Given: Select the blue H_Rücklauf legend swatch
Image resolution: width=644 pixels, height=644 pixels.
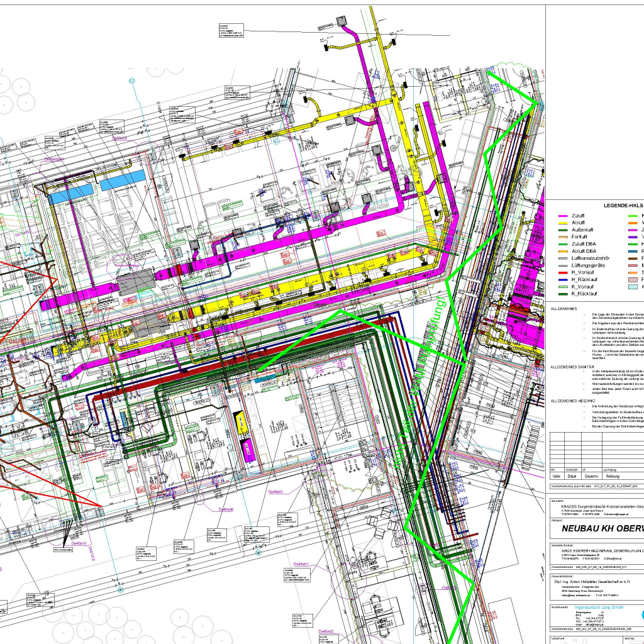Looking at the screenshot, I should coord(563,279).
